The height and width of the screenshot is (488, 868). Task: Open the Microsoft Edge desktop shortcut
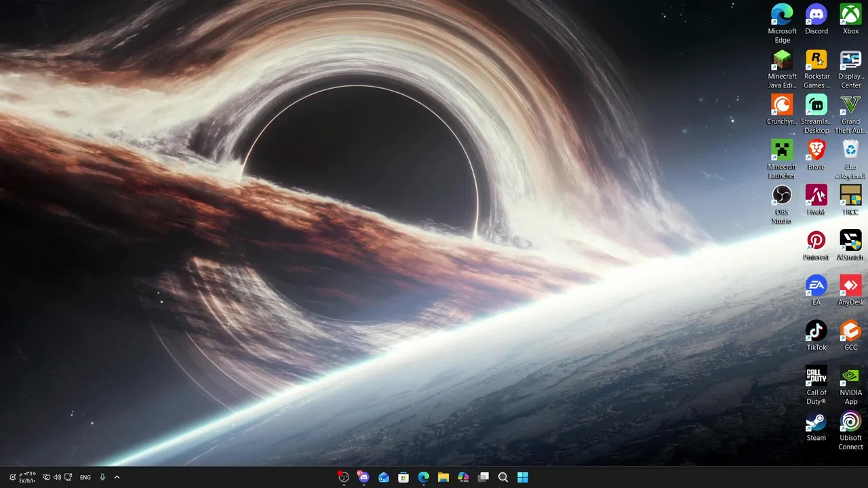click(x=782, y=23)
